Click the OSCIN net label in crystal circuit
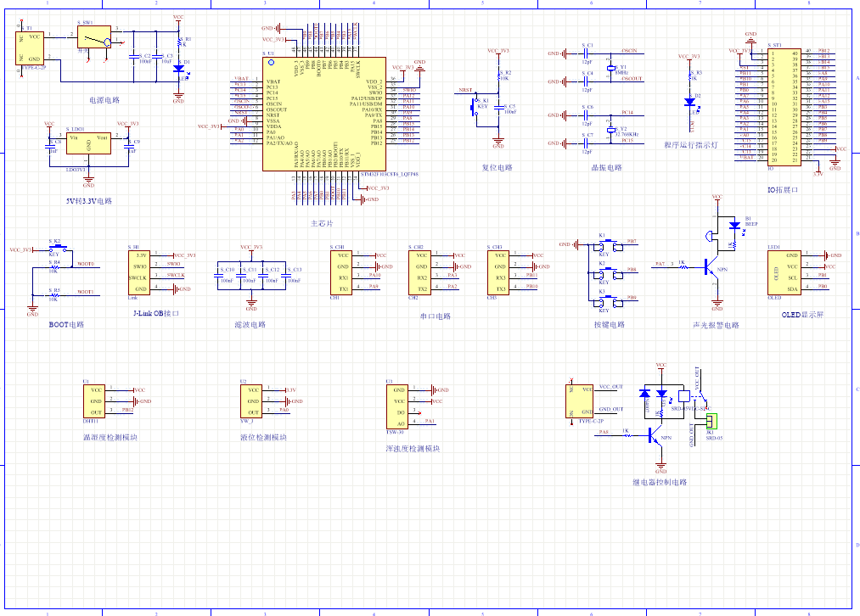 (629, 50)
